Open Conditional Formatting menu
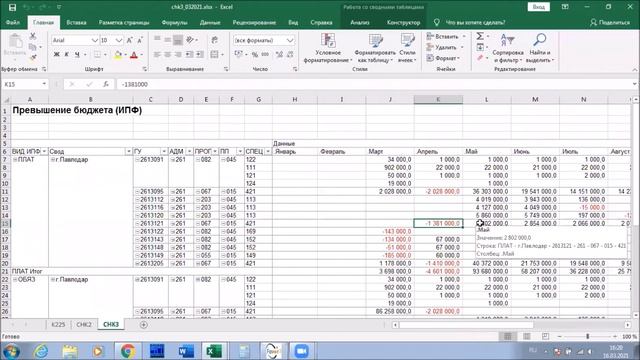 click(x=328, y=48)
